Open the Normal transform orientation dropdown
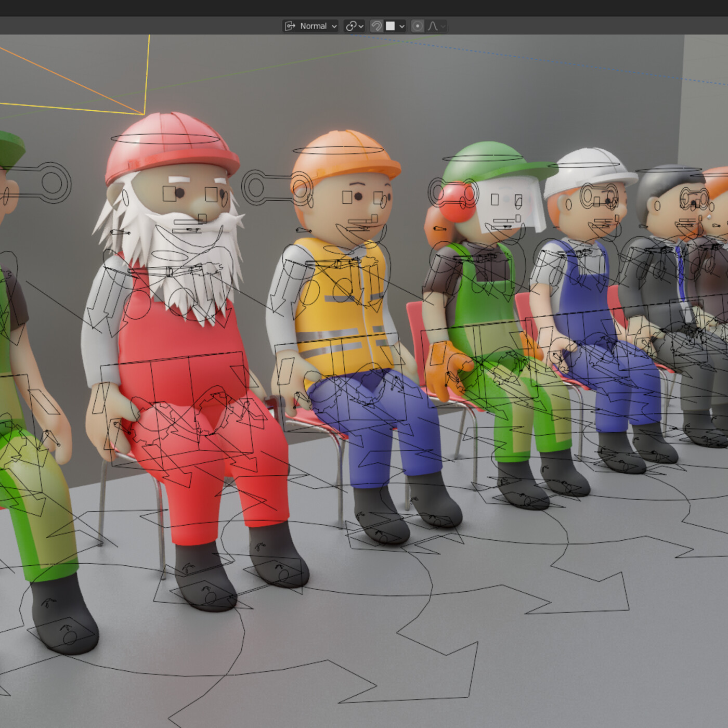728x728 pixels. [310, 26]
